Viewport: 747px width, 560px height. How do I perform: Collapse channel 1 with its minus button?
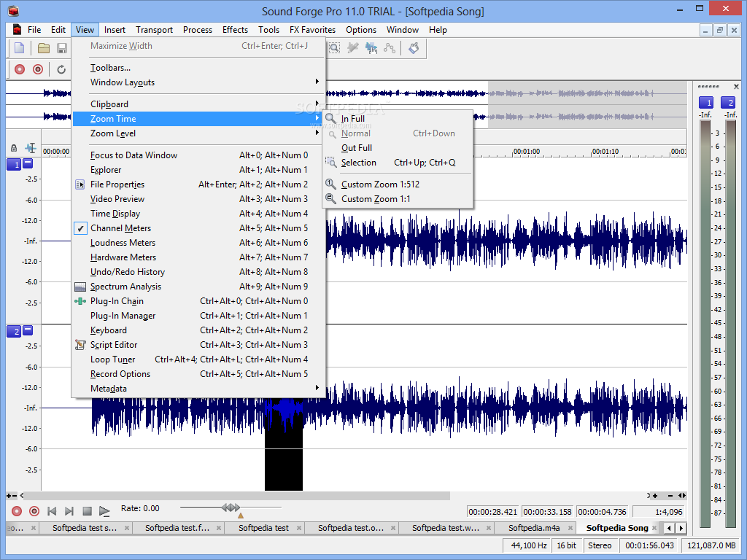[x=28, y=163]
